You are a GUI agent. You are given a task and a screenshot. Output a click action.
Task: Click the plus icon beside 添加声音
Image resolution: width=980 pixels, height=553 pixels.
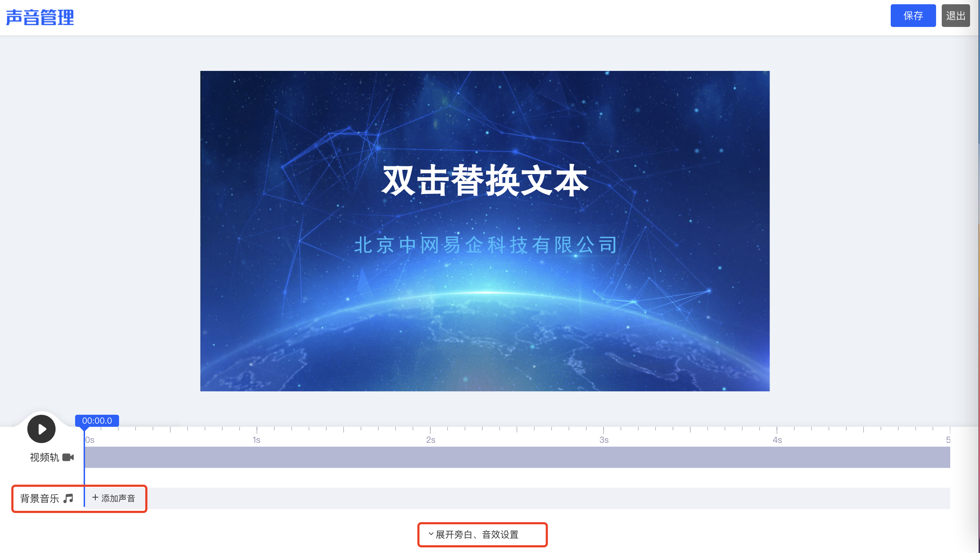click(x=95, y=497)
